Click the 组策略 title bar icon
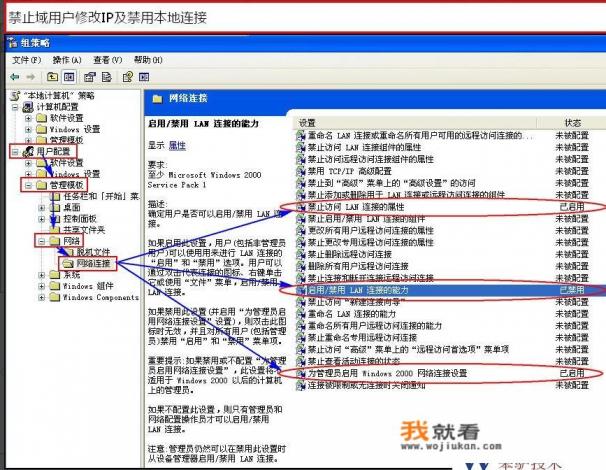 [12, 43]
